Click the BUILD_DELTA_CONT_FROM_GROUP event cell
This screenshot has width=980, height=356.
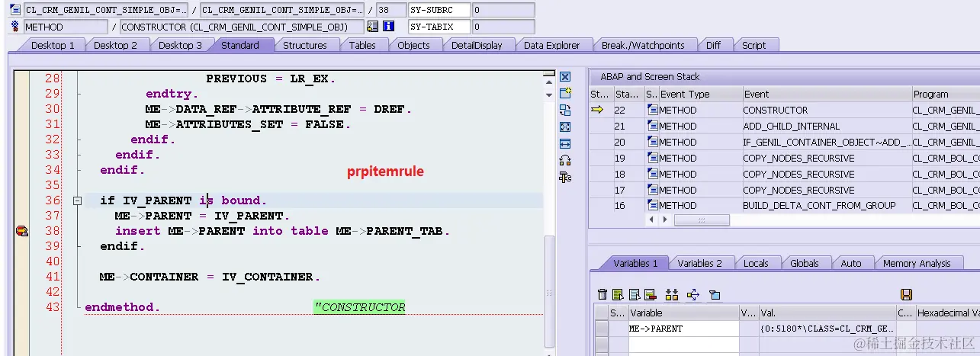(x=827, y=205)
